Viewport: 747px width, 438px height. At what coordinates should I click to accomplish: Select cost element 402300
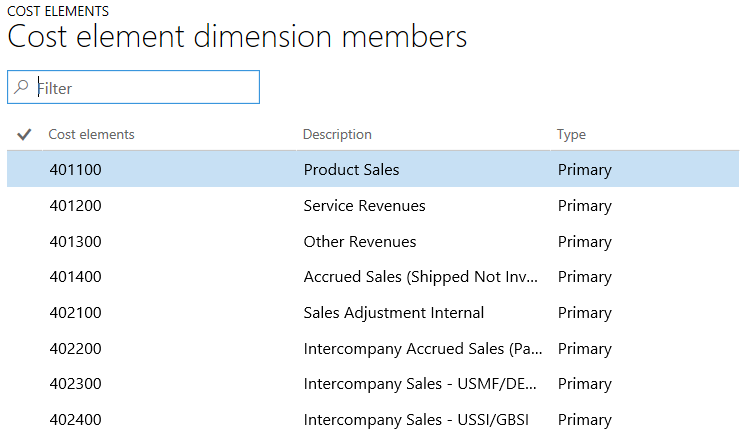[75, 384]
